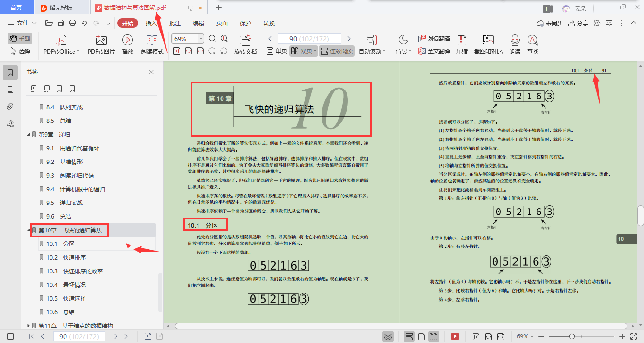This screenshot has width=644, height=343.
Task: Select the actual size 1:1 icon in ribbon
Action: pos(177,51)
